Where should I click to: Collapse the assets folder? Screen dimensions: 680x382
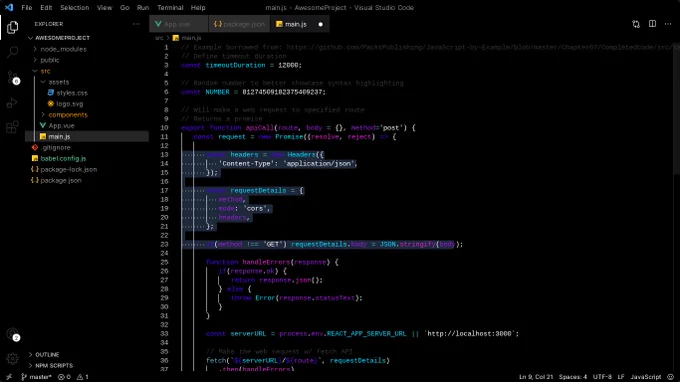pyautogui.click(x=59, y=82)
